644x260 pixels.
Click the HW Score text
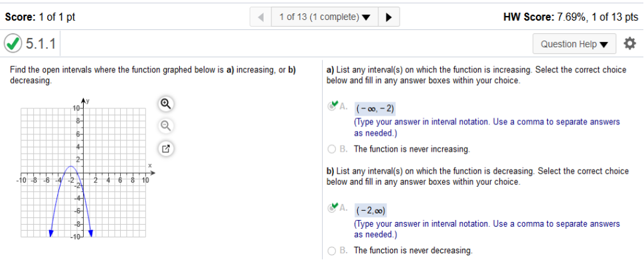tap(571, 17)
